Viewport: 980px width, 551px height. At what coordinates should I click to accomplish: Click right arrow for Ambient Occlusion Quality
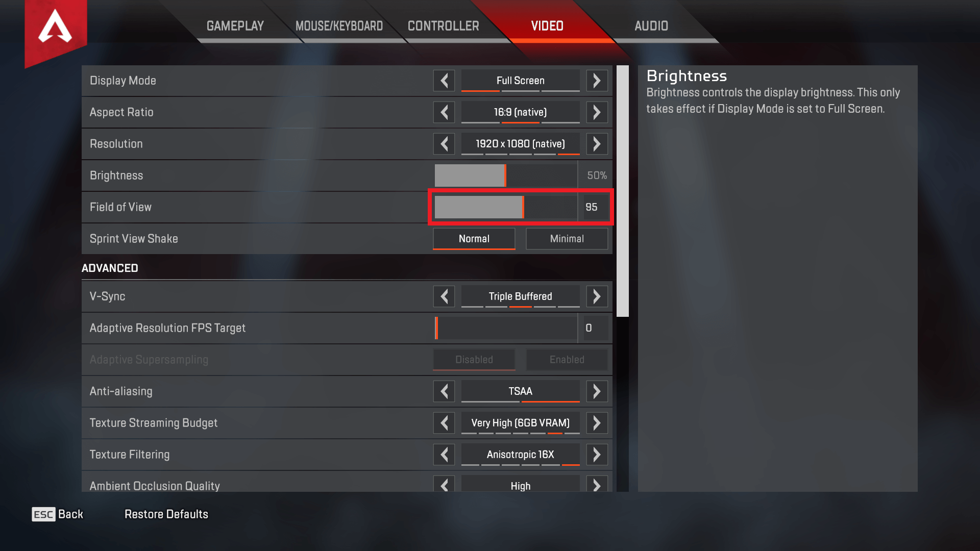point(597,484)
